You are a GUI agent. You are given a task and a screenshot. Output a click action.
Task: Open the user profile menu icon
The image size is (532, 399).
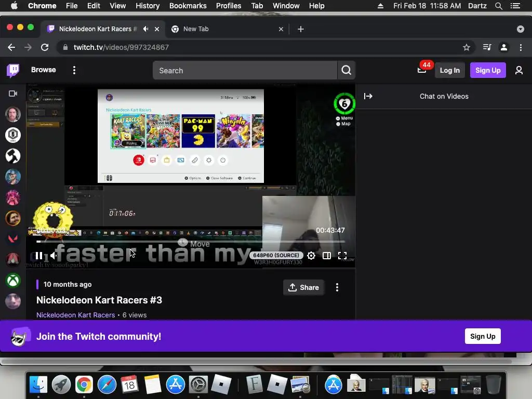pyautogui.click(x=519, y=70)
